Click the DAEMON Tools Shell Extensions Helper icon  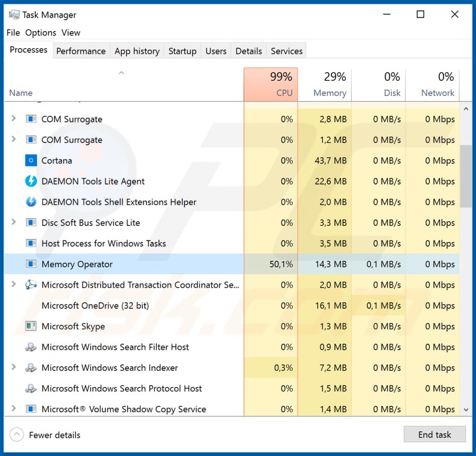tap(31, 201)
